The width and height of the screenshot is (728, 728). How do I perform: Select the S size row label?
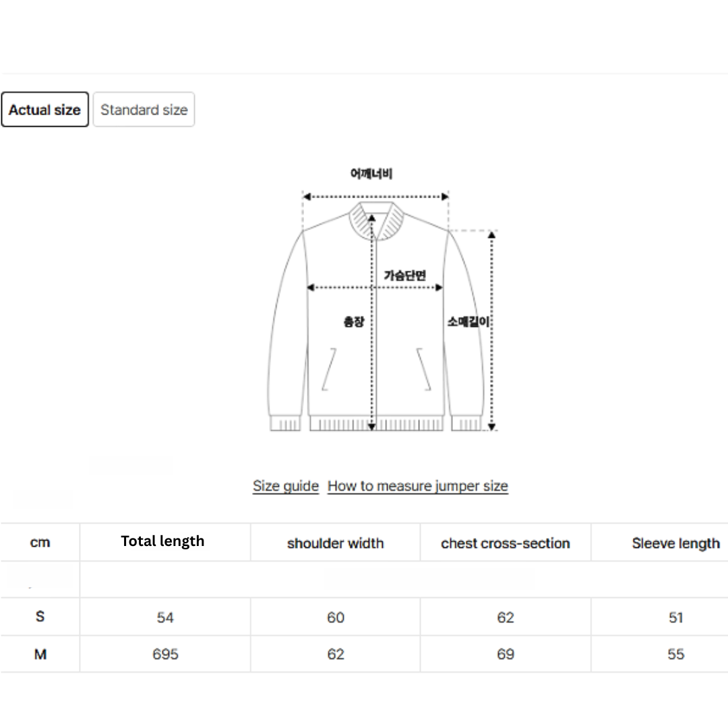pos(40,617)
